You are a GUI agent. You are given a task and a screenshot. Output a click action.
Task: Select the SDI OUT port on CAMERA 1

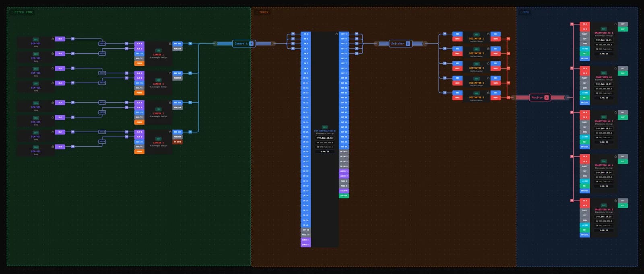pos(178,44)
